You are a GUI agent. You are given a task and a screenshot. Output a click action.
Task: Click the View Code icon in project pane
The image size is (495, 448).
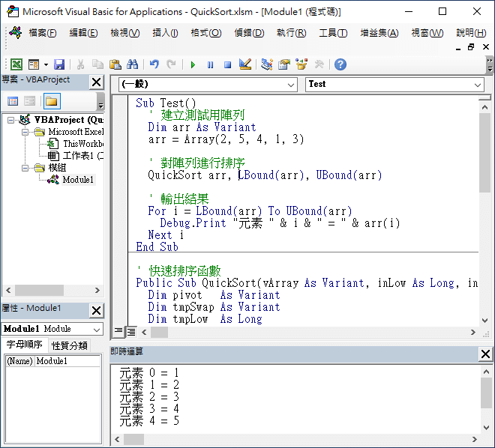[x=13, y=101]
